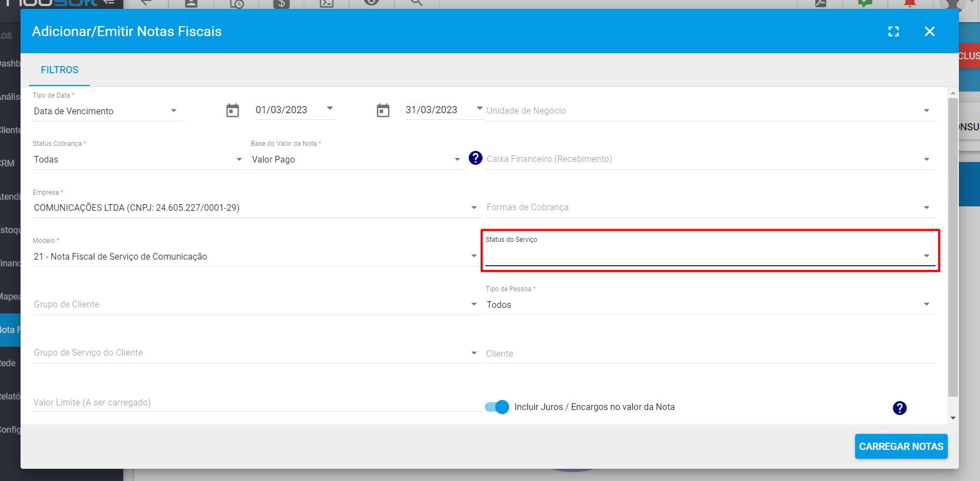Click the scrollbar up arrow
980x481 pixels.
point(953,93)
